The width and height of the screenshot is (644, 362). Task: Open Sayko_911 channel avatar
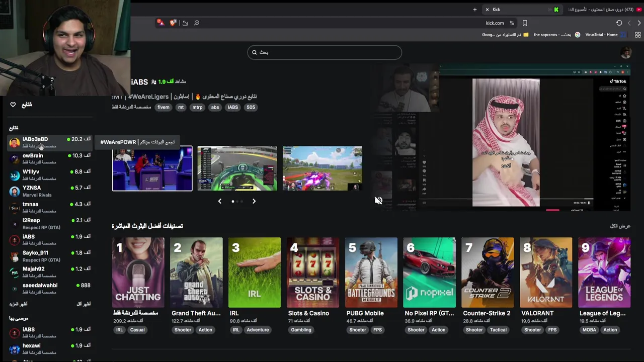click(x=14, y=256)
